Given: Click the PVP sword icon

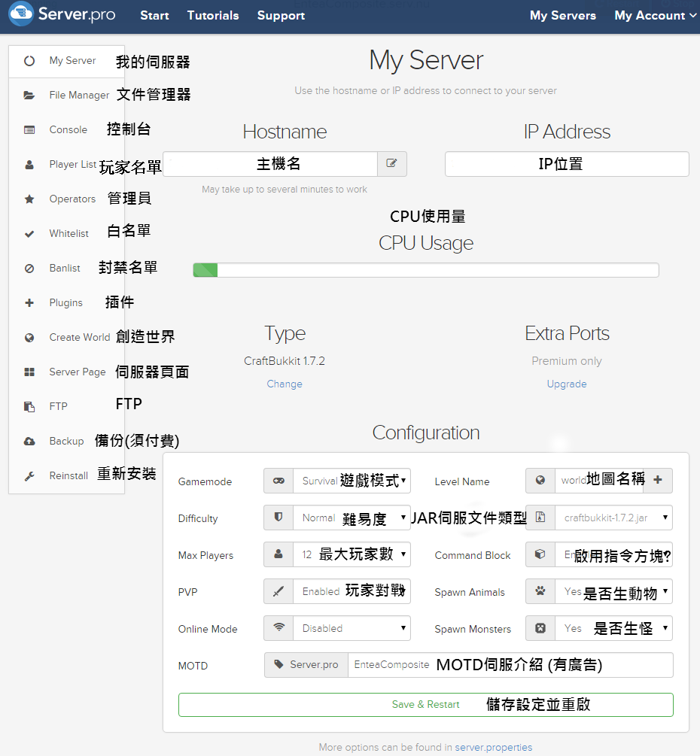Looking at the screenshot, I should tap(278, 591).
